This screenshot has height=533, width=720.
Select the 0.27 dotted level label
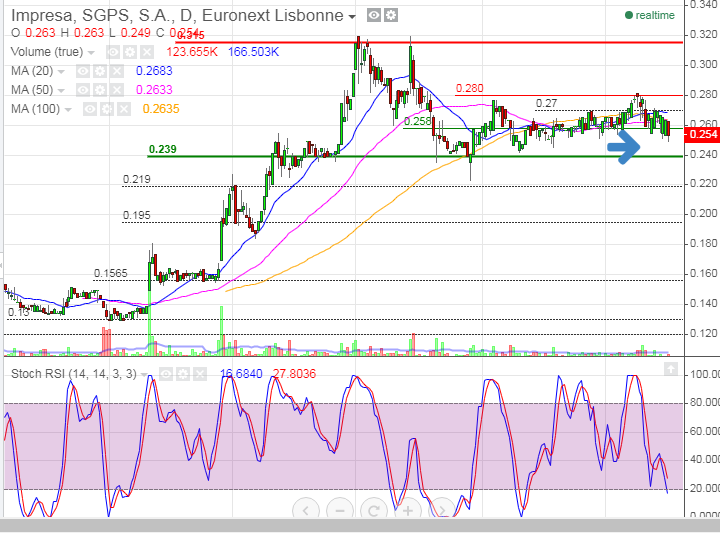pos(546,104)
